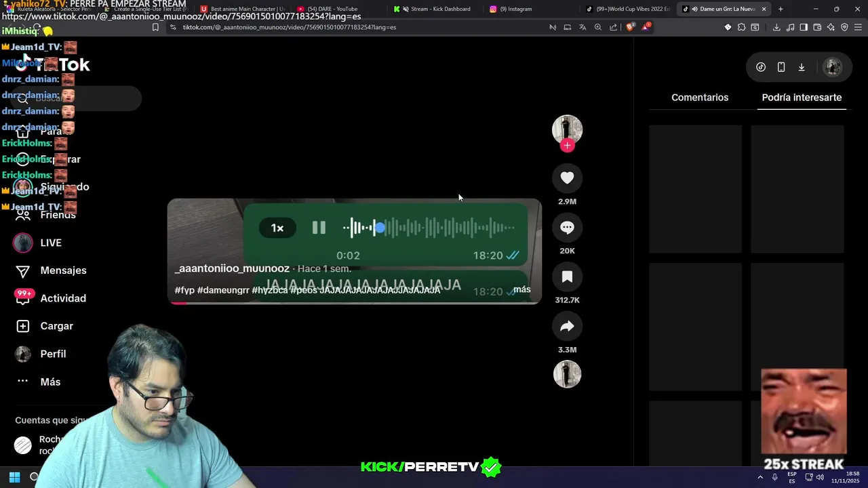Open the _aaantoniioo_muunooz username link
The height and width of the screenshot is (488, 868).
232,268
